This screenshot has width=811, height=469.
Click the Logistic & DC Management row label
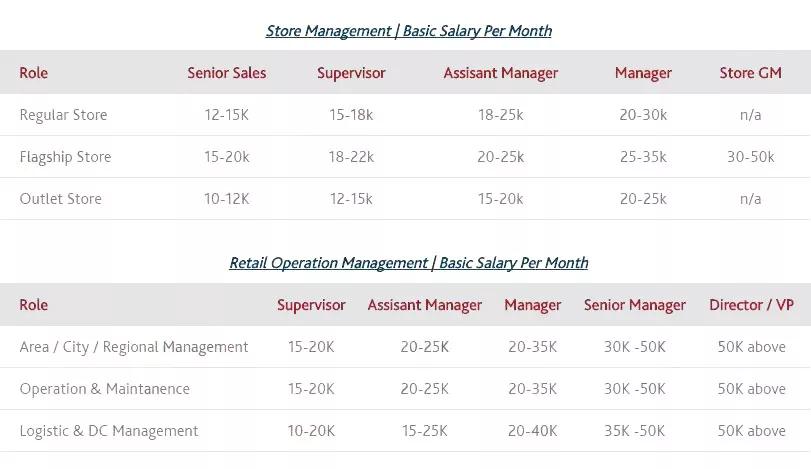(x=109, y=431)
